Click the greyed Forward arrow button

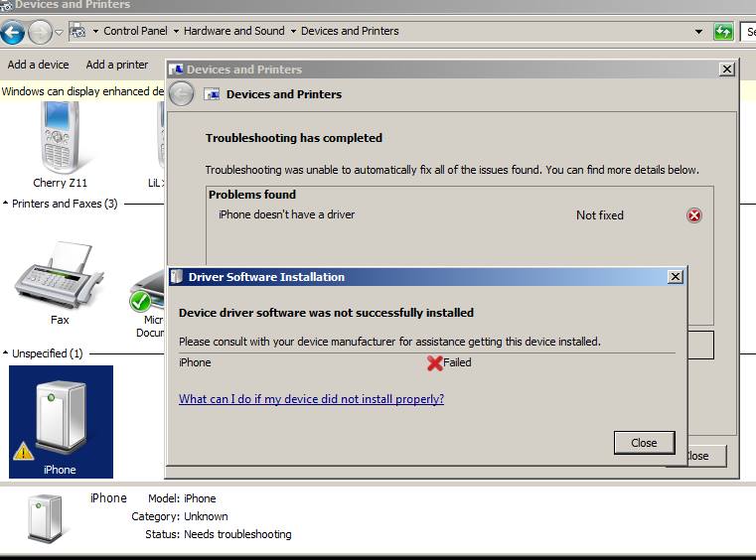[x=40, y=33]
